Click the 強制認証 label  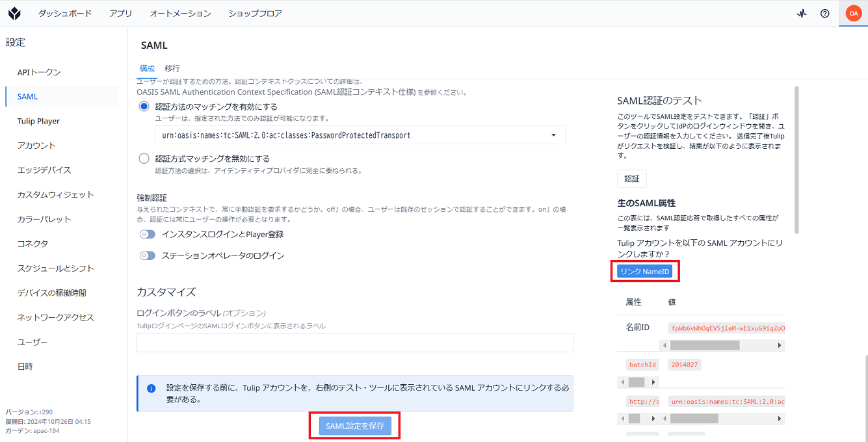(x=152, y=197)
